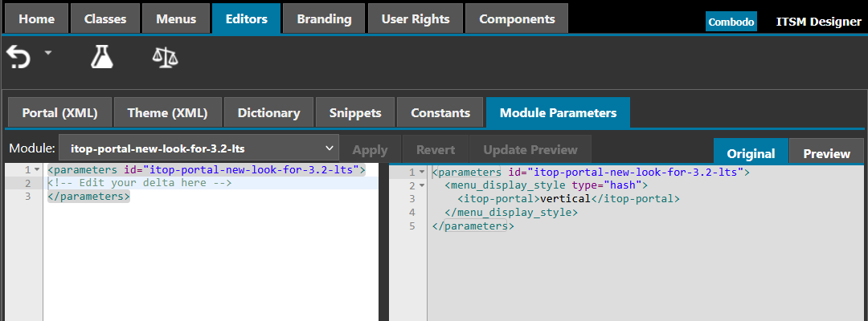Fold menu_display_style node in original pane
The height and width of the screenshot is (321, 868).
(x=422, y=185)
